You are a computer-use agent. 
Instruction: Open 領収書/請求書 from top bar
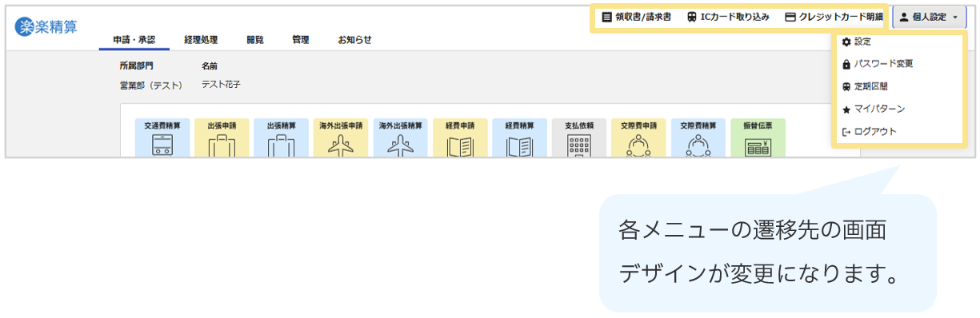coord(636,17)
